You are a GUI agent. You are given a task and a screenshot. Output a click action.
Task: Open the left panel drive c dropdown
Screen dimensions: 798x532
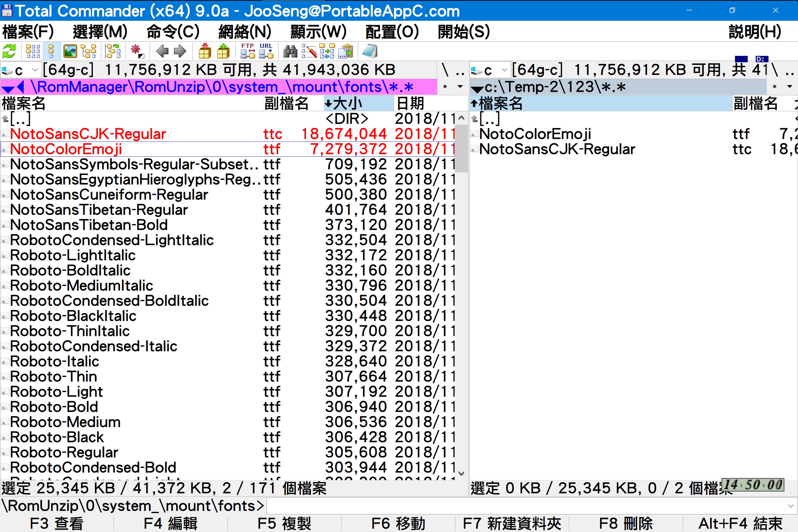pyautogui.click(x=21, y=70)
